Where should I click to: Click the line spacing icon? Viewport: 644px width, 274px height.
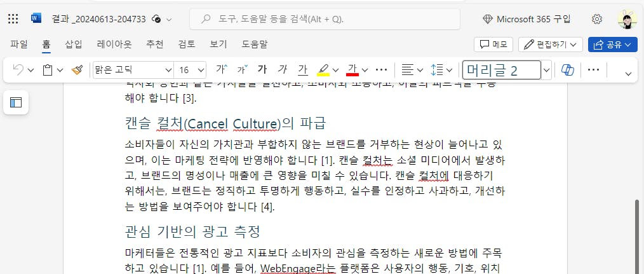point(436,70)
